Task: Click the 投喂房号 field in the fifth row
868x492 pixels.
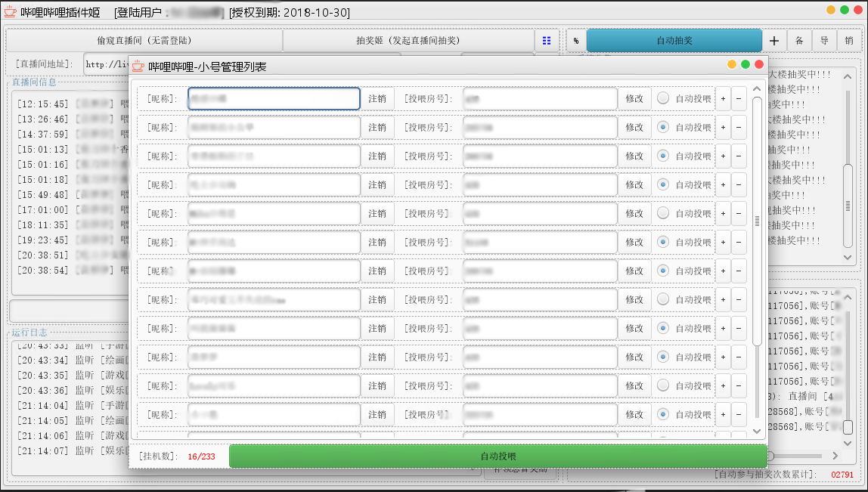Action: (540, 213)
